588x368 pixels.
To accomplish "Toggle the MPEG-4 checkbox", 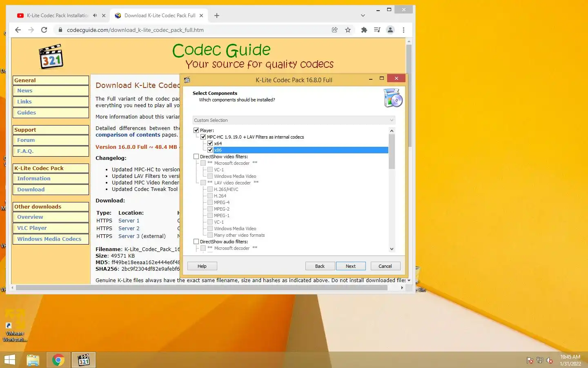I will (x=210, y=202).
